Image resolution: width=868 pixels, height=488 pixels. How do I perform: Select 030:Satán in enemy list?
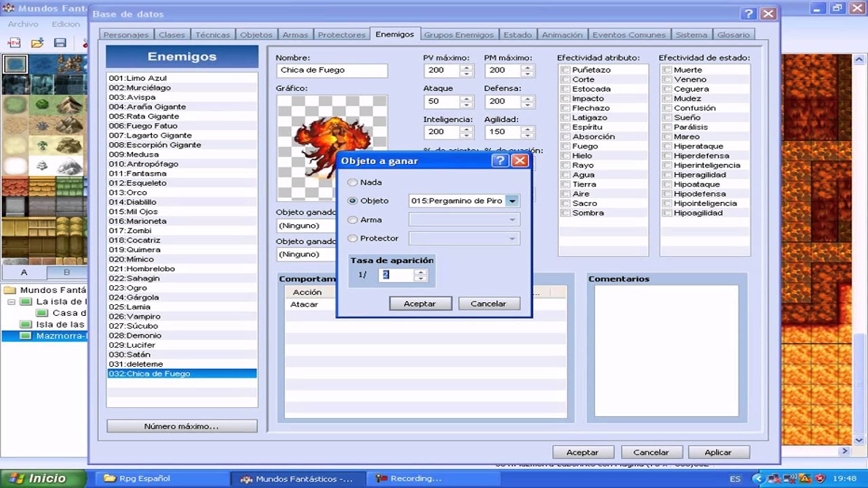(x=182, y=354)
